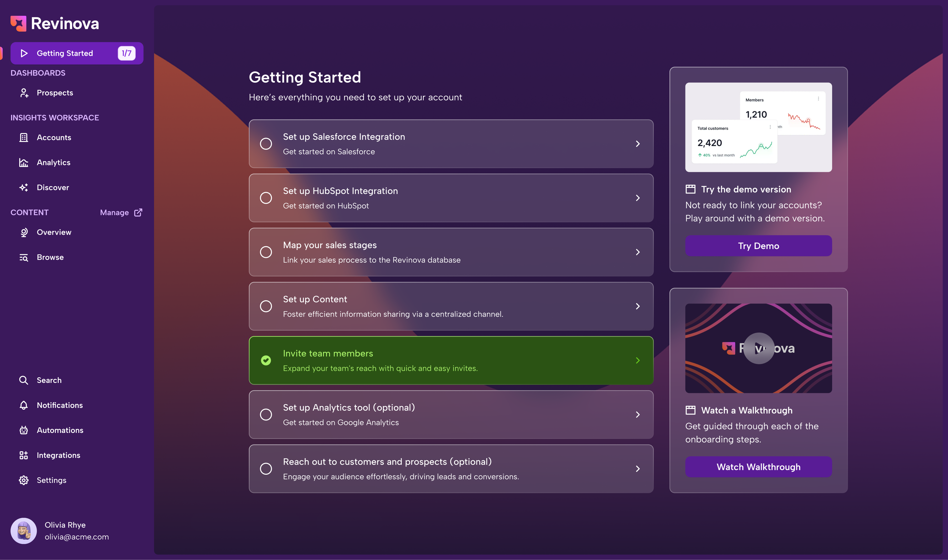Click the Notifications bell icon

tap(24, 405)
